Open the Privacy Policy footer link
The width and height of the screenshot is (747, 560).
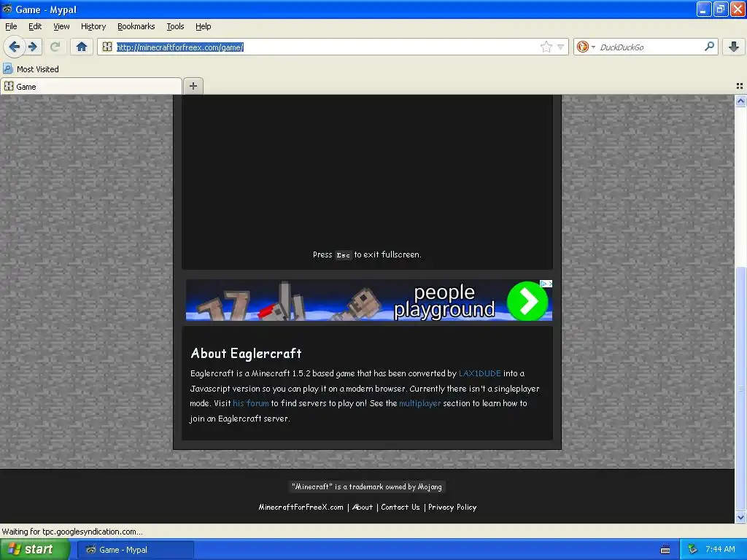pyautogui.click(x=452, y=507)
